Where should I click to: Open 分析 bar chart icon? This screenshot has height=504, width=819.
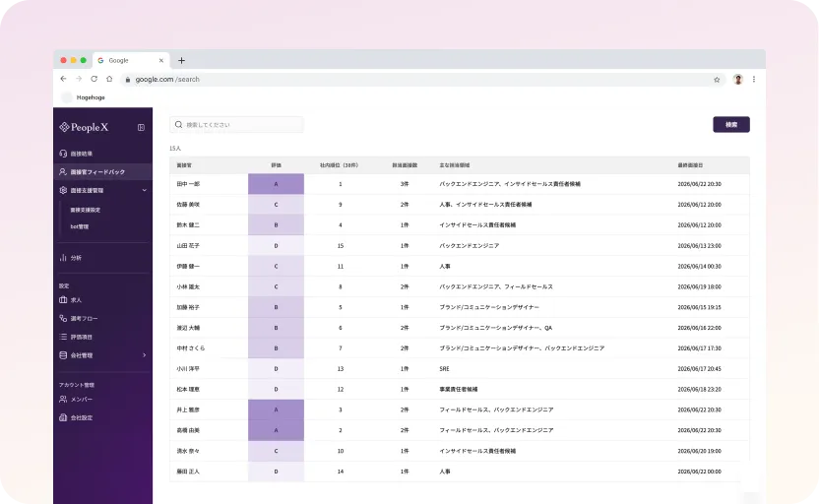63,258
